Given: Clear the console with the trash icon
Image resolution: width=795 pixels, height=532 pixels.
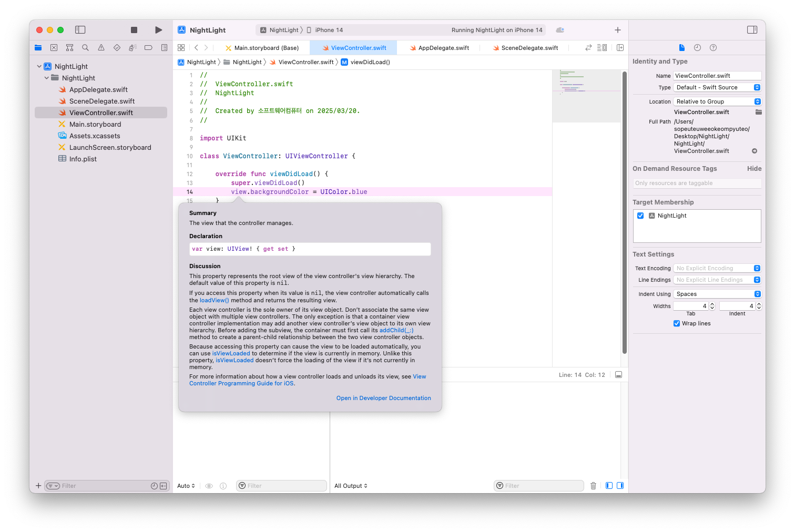Looking at the screenshot, I should pos(593,486).
